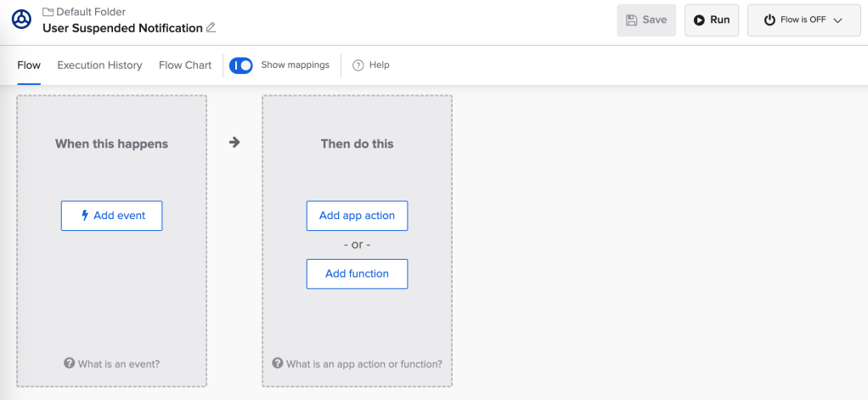Select the Flow tab
This screenshot has width=868, height=400.
click(29, 65)
